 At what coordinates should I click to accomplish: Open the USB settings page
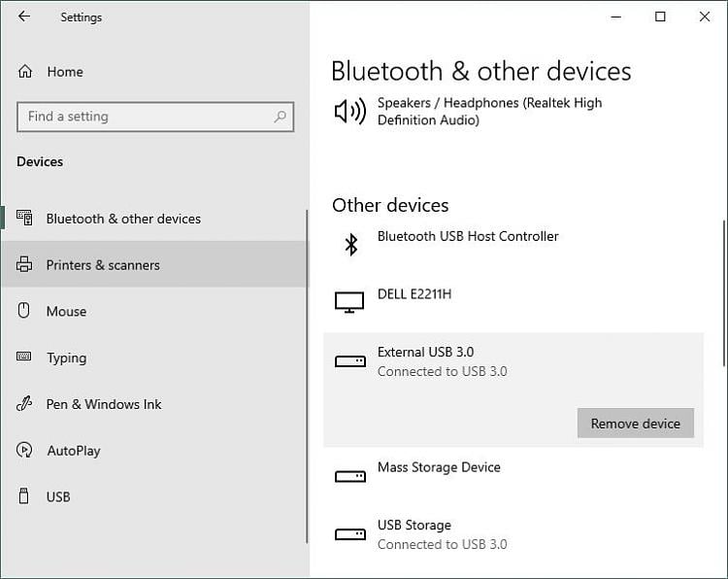[58, 496]
